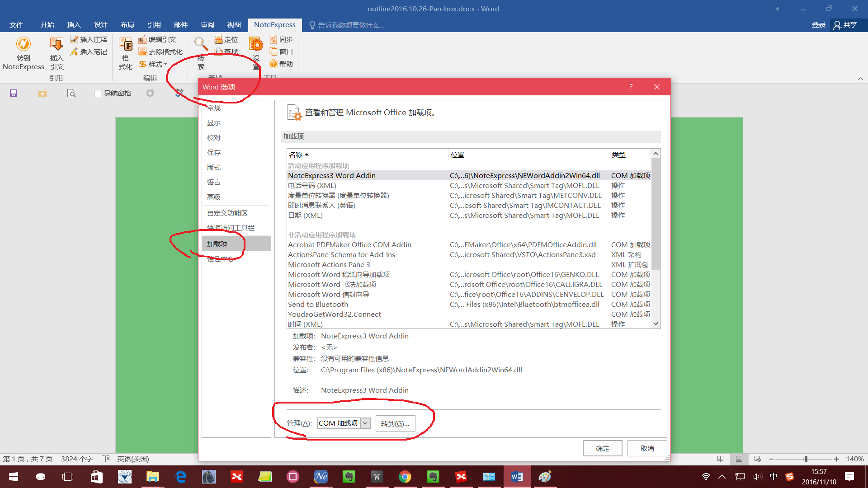Click the 3824 个字 word count

(77, 459)
